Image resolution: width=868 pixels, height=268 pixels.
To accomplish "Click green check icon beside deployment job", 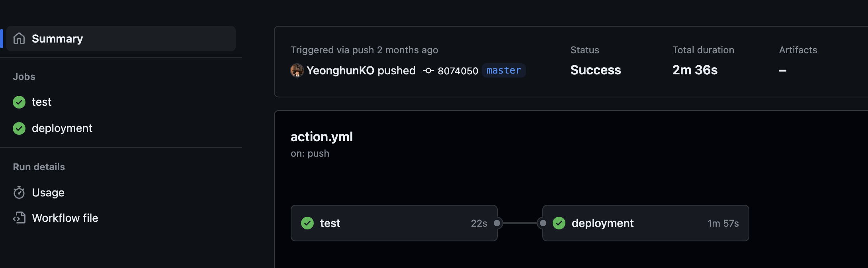I will [x=19, y=128].
